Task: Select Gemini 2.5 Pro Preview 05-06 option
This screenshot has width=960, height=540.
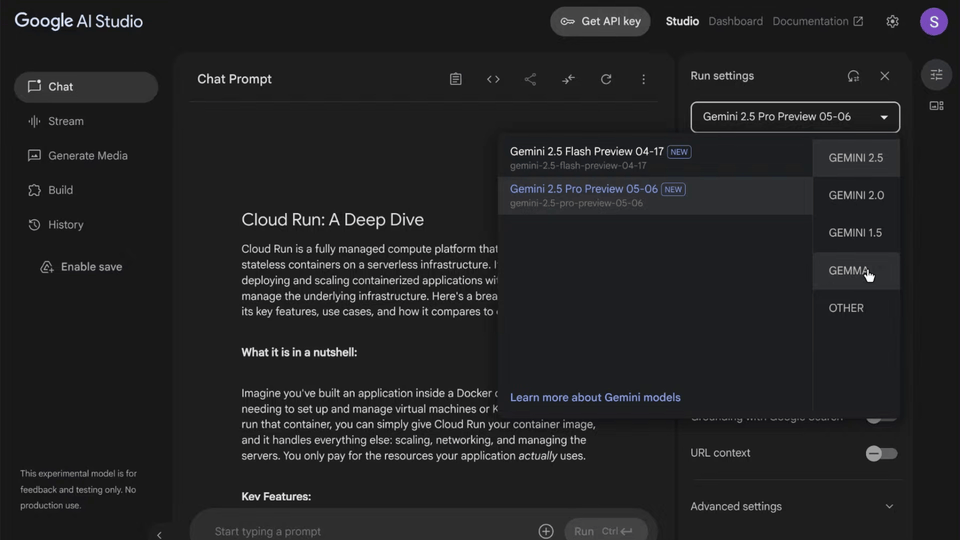Action: coord(655,195)
